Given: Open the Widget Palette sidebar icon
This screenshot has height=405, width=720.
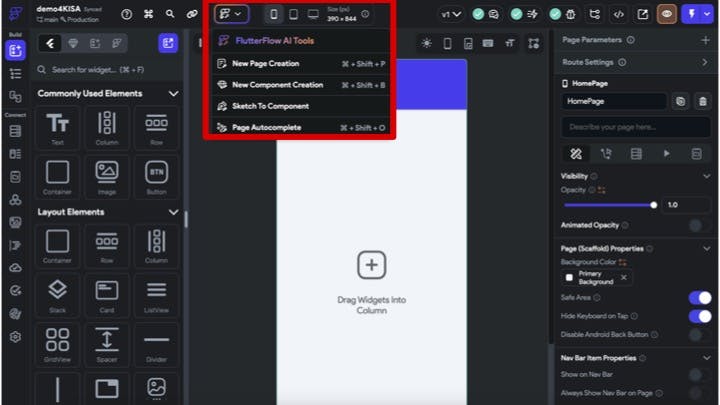Looking at the screenshot, I should tap(15, 50).
